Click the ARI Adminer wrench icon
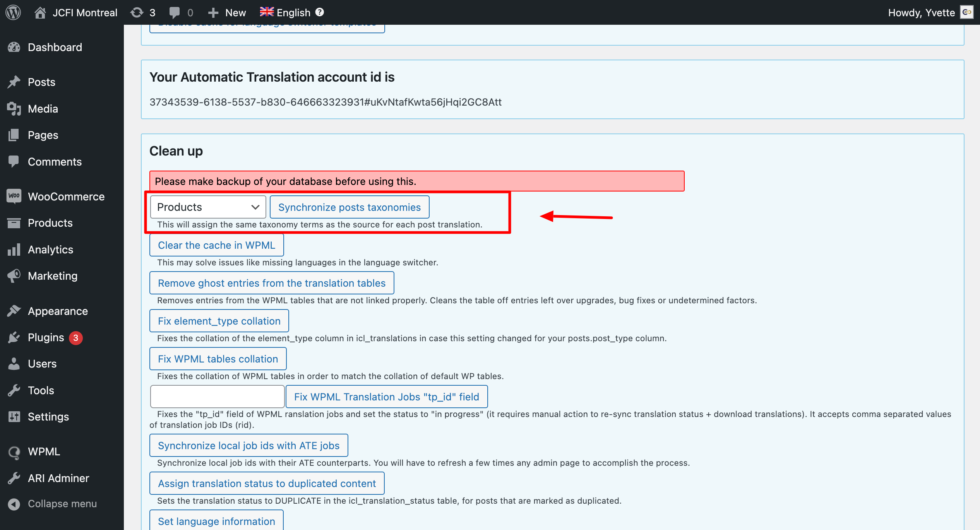 [x=14, y=478]
